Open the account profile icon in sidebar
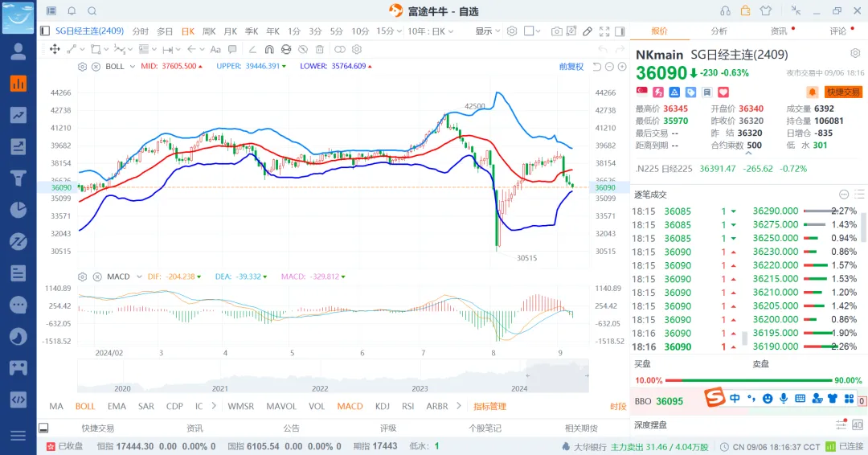This screenshot has width=868, height=455. pyautogui.click(x=18, y=51)
